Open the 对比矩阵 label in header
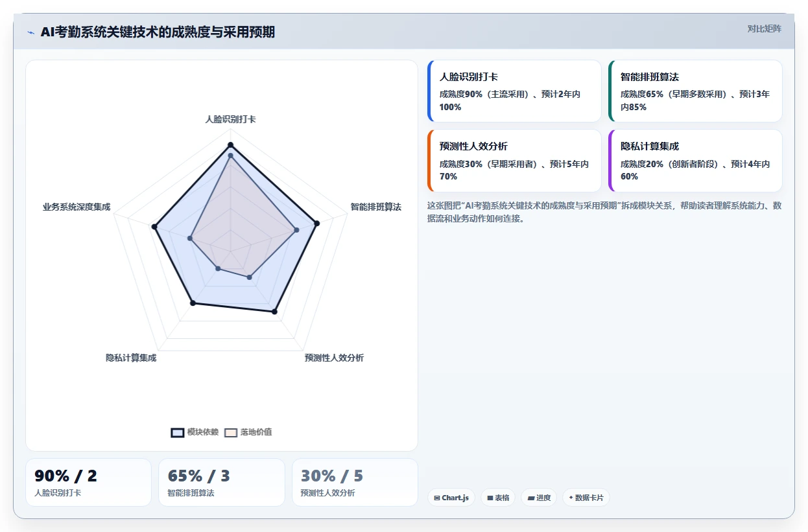This screenshot has width=808, height=532. click(764, 29)
